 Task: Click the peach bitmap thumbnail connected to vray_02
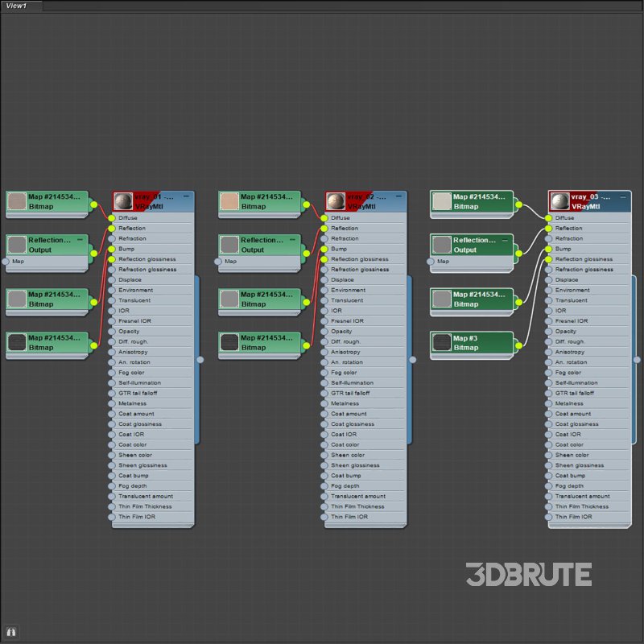pyautogui.click(x=229, y=201)
